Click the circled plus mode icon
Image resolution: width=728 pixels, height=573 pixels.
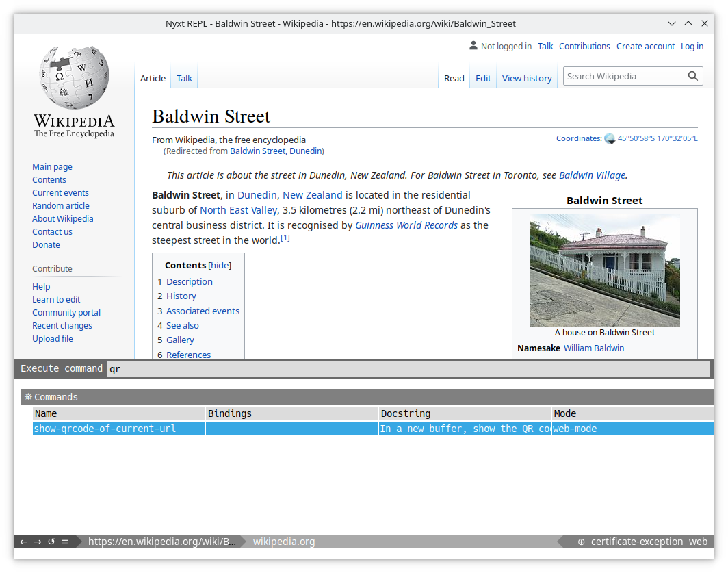pos(581,542)
